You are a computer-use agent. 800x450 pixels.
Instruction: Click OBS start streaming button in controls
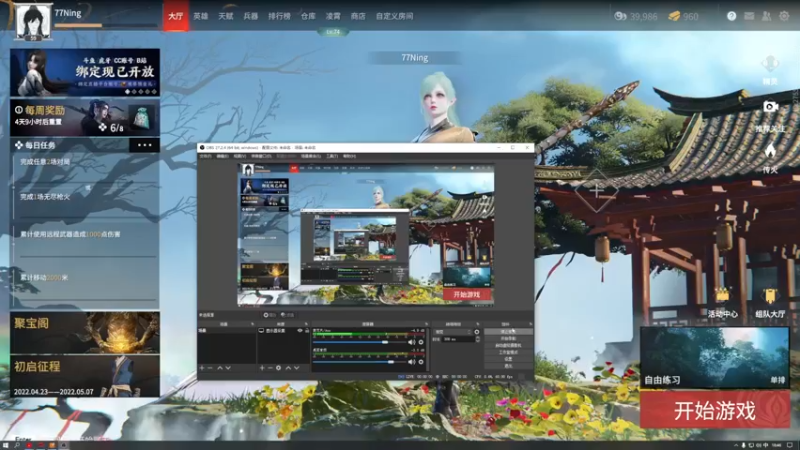pos(509,332)
